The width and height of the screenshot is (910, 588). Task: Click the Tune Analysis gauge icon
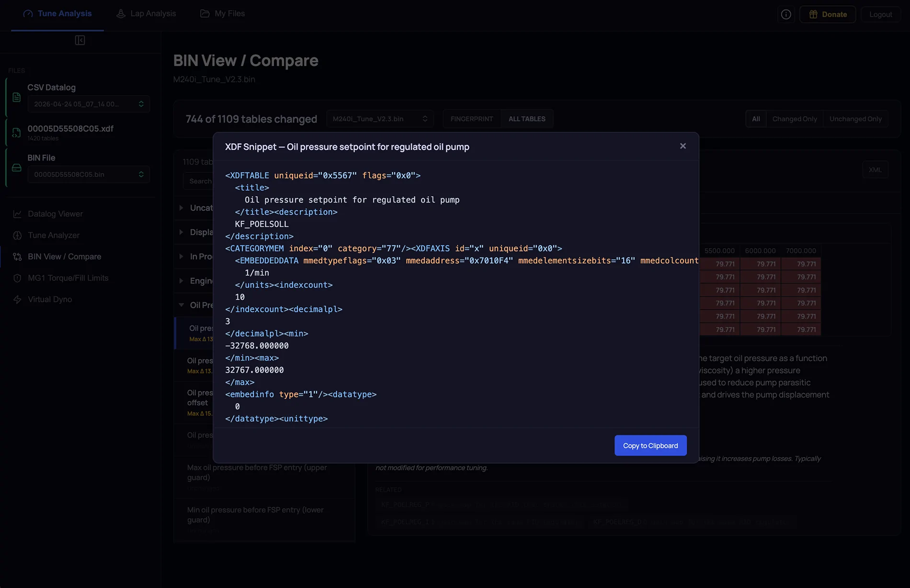pos(28,14)
